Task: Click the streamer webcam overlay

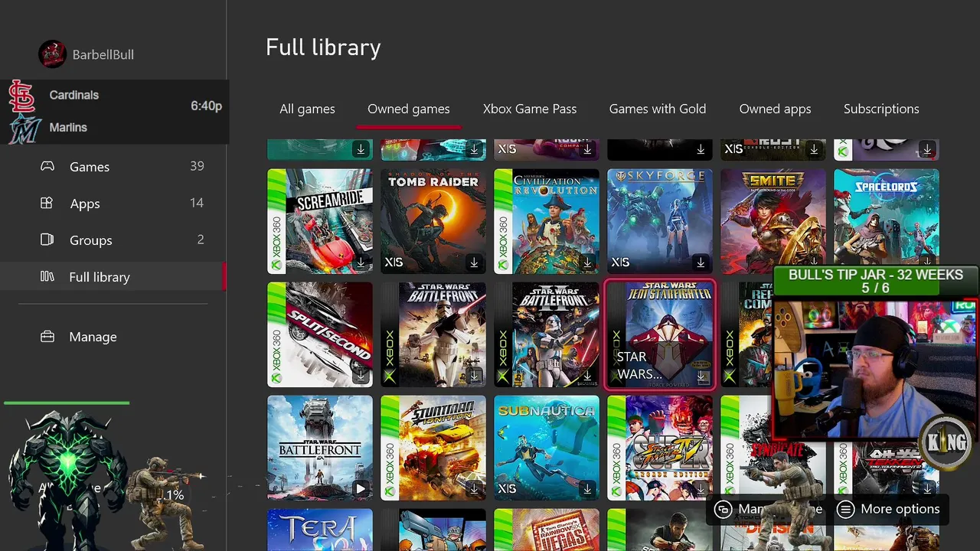Action: 875,369
